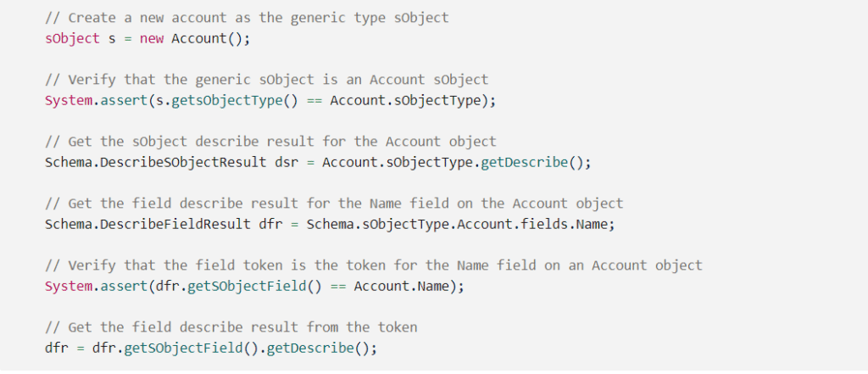Click the "new" keyword in first code line
This screenshot has width=868, height=374.
coord(152,38)
